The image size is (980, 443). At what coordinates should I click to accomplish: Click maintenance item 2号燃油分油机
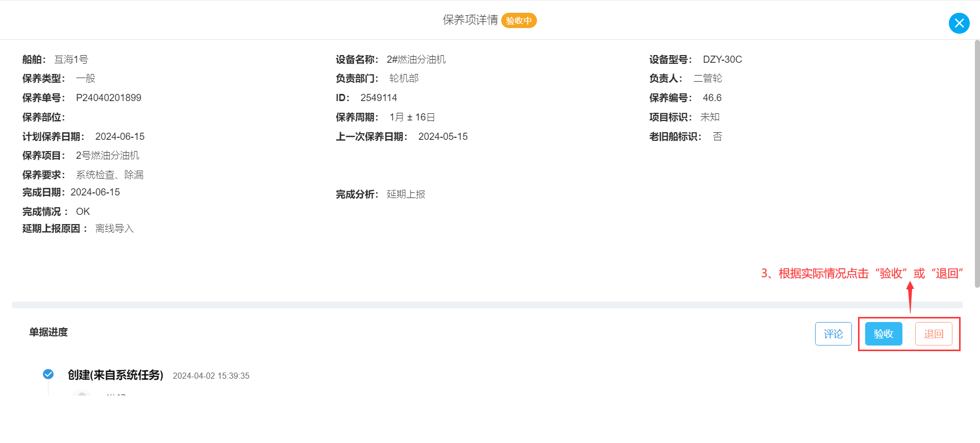pos(108,155)
